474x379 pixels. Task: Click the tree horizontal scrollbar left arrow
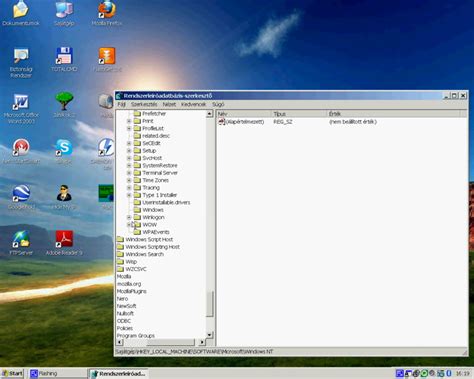[x=120, y=342]
